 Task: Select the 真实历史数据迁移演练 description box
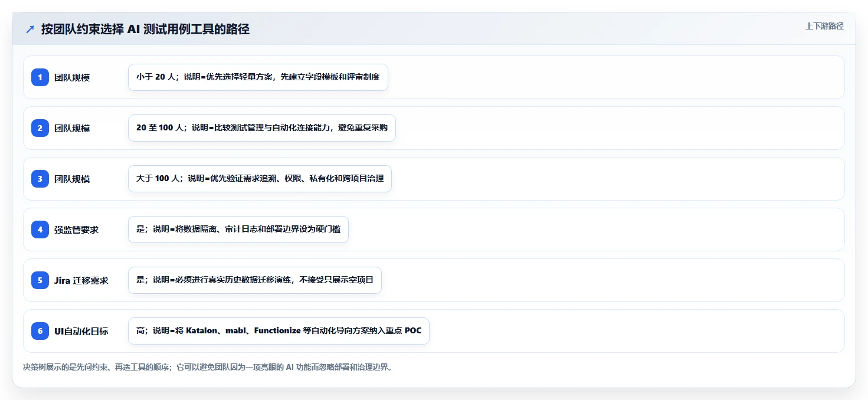click(255, 280)
